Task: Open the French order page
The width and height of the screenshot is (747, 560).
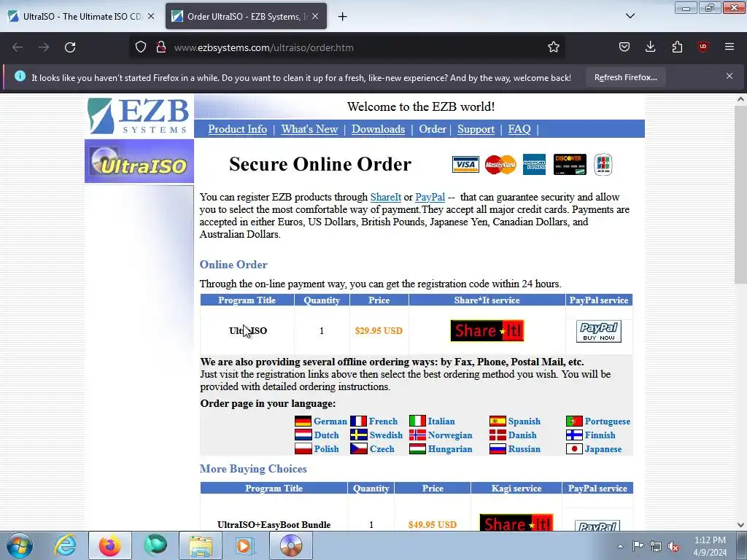Action: [383, 421]
